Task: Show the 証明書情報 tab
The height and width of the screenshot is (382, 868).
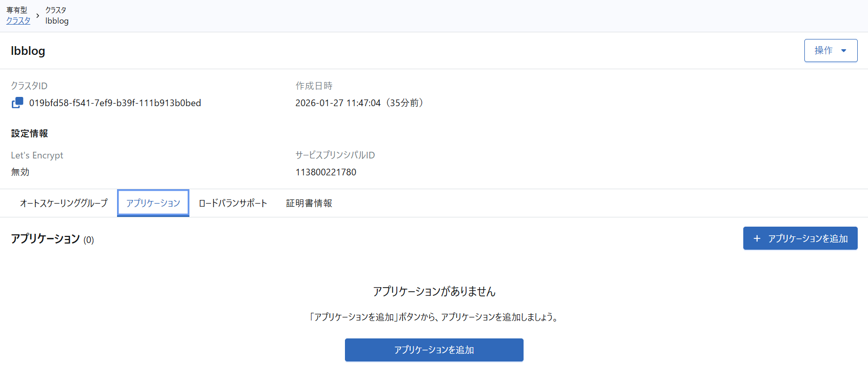Action: coord(309,203)
